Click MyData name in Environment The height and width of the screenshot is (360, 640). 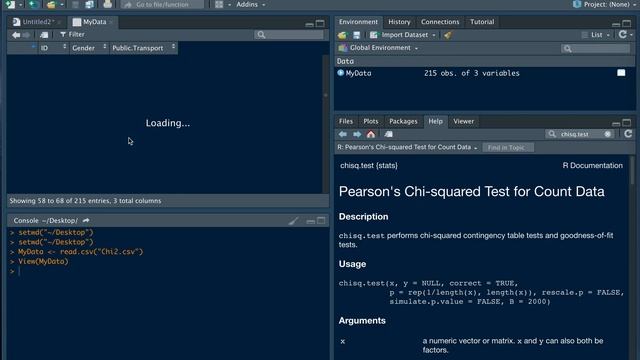[358, 73]
